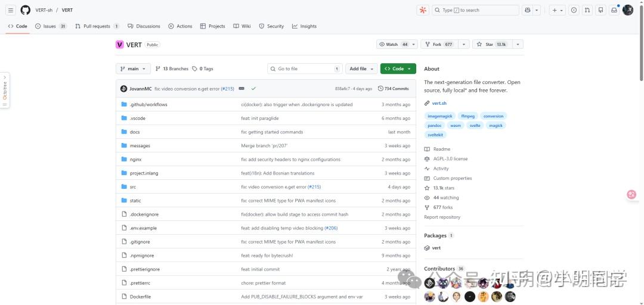Expand the green Code dropdown button
This screenshot has width=644, height=305.
click(x=398, y=69)
